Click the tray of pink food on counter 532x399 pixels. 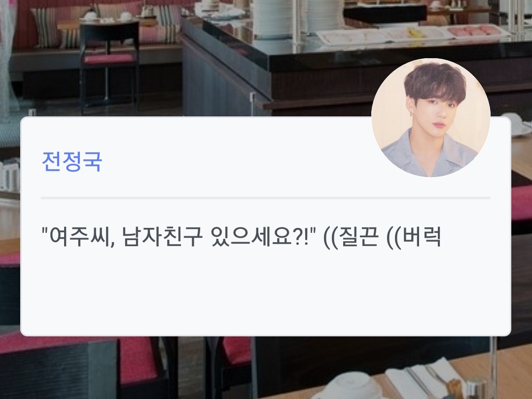point(476,31)
